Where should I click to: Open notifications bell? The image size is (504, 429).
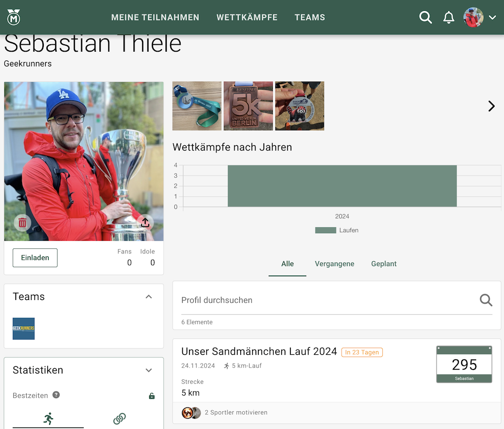448,18
